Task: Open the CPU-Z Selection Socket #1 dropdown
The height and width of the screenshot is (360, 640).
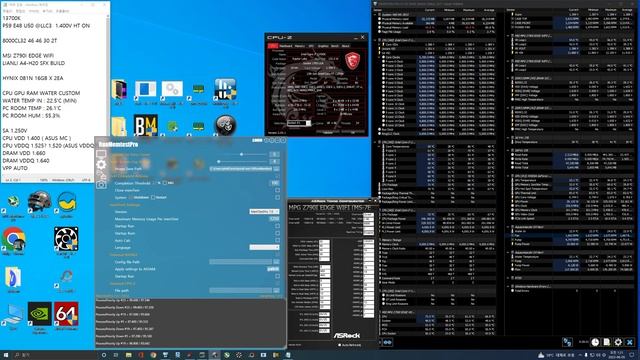Action: [x=299, y=123]
